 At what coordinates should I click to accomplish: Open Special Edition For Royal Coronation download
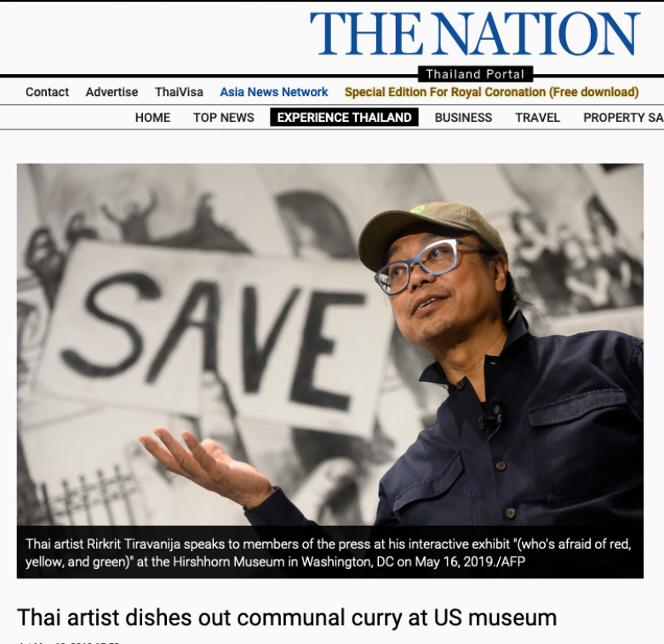point(492,92)
